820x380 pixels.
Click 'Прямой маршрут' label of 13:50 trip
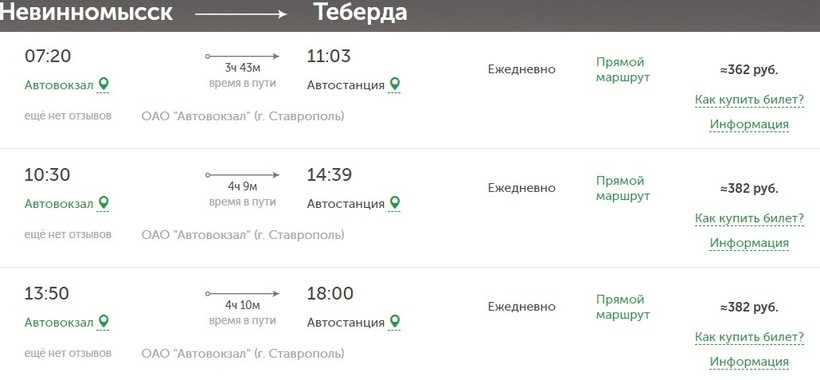(x=622, y=307)
